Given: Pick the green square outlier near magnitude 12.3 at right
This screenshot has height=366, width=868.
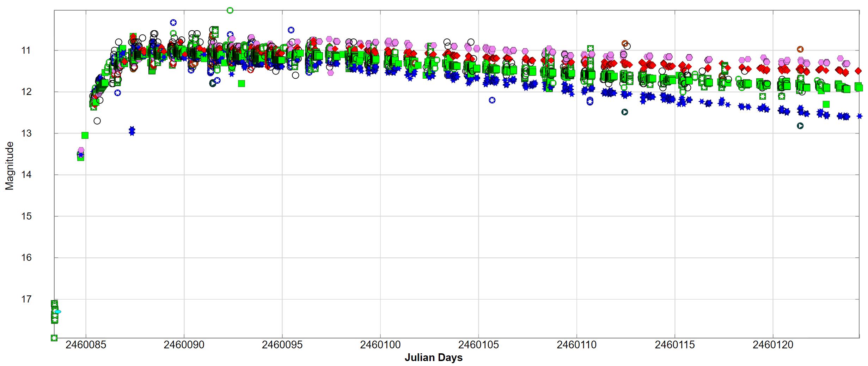Looking at the screenshot, I should [x=826, y=104].
